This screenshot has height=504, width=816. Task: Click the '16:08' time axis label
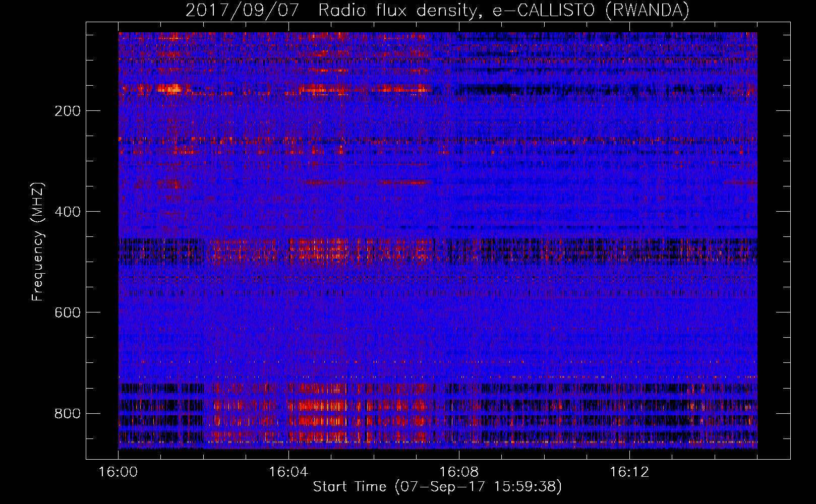[x=459, y=472]
